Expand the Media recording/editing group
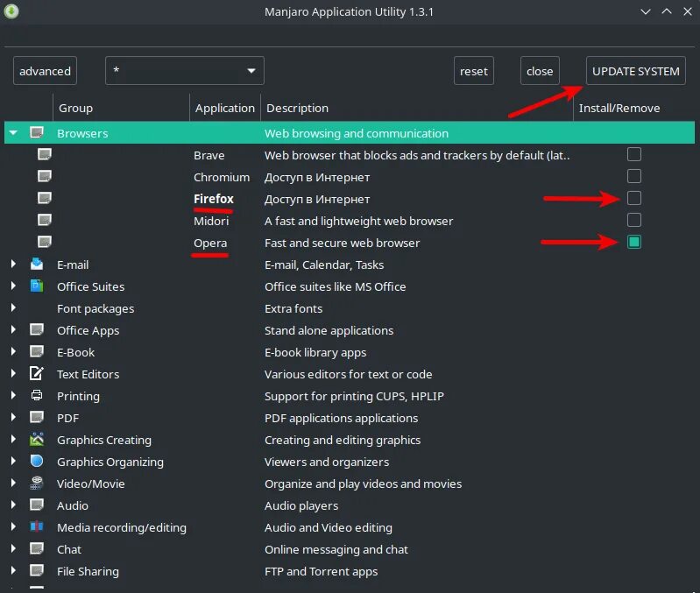This screenshot has height=593, width=700. click(x=13, y=526)
